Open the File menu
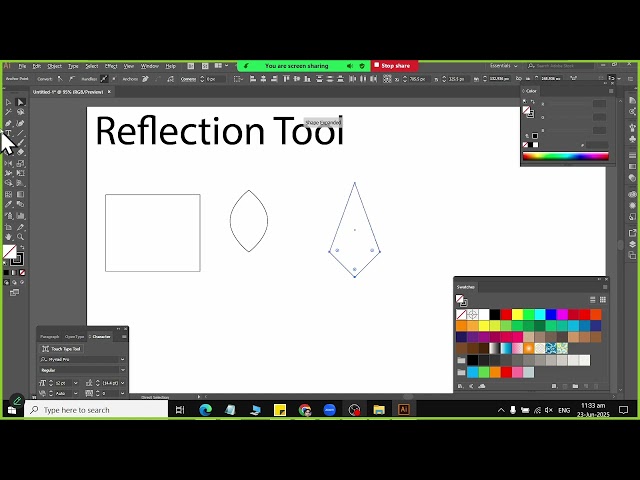Viewport: 640px width, 480px height. click(22, 66)
